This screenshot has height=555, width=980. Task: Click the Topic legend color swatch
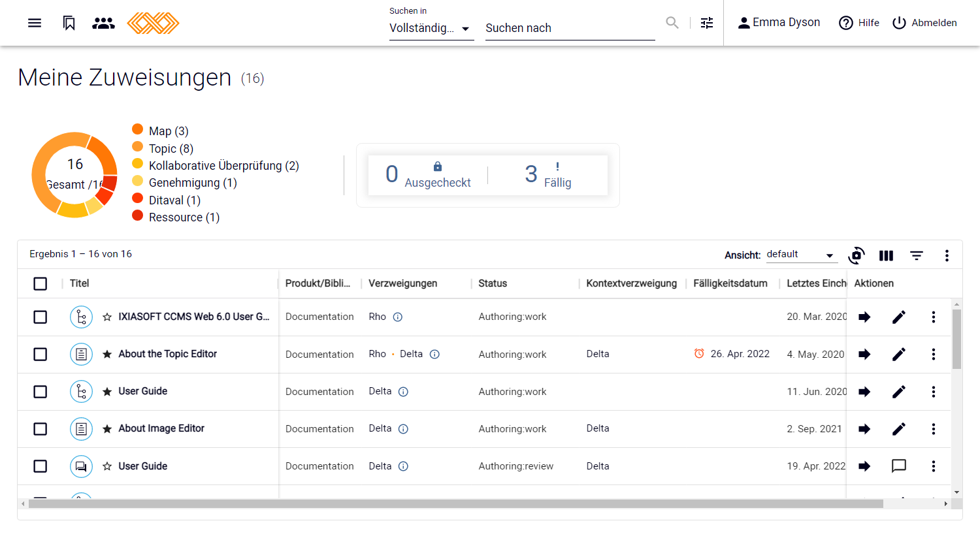coord(137,146)
